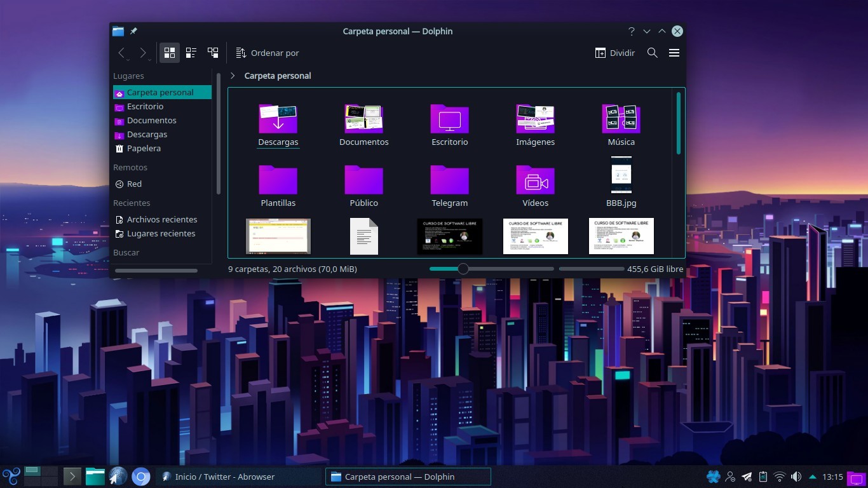Image resolution: width=868 pixels, height=488 pixels.
Task: Open the hamburger menu in Dolphin toolbar
Action: 674,53
